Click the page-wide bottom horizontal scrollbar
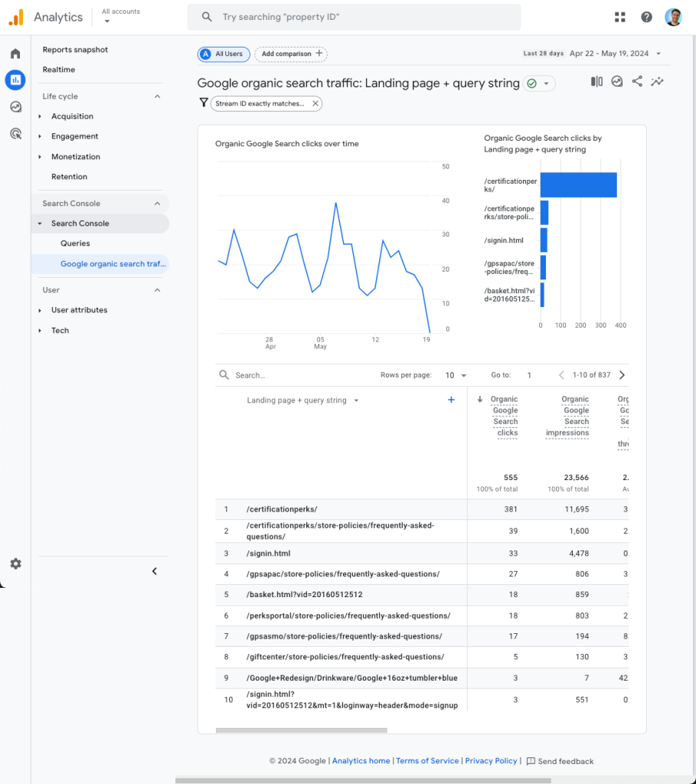Image resolution: width=696 pixels, height=784 pixels. [363, 780]
